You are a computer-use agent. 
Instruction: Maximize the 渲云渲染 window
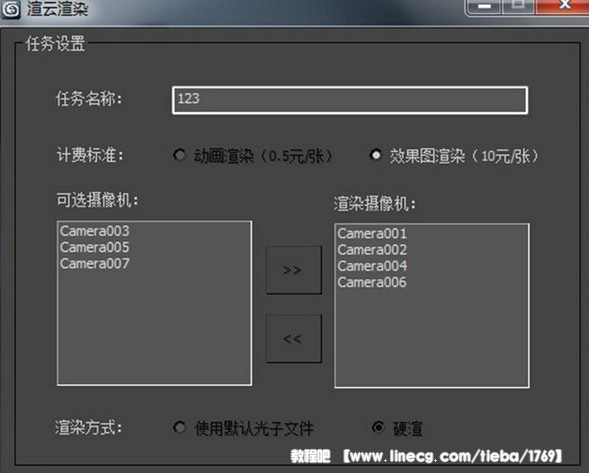coord(518,6)
